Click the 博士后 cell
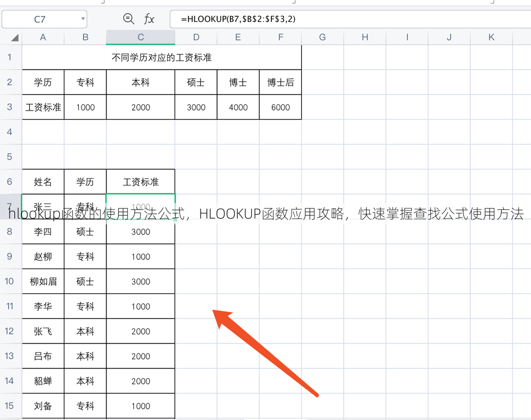Viewport: 531px width, 420px height. pos(280,82)
